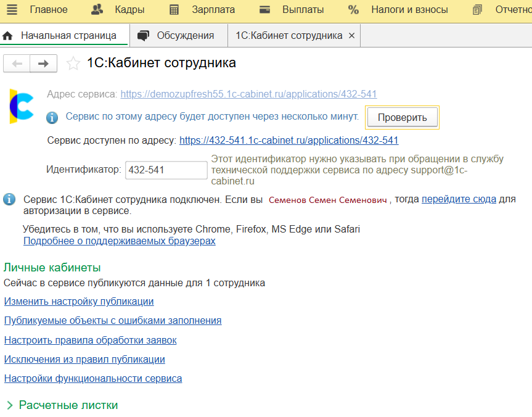The height and width of the screenshot is (417, 532).
Task: Click text Сейчас в сервисе публикуются данные
Action: click(134, 283)
